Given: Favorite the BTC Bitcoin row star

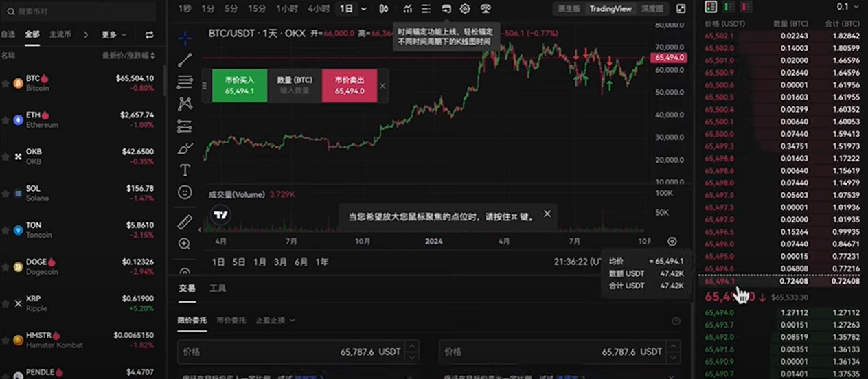Looking at the screenshot, I should point(6,83).
